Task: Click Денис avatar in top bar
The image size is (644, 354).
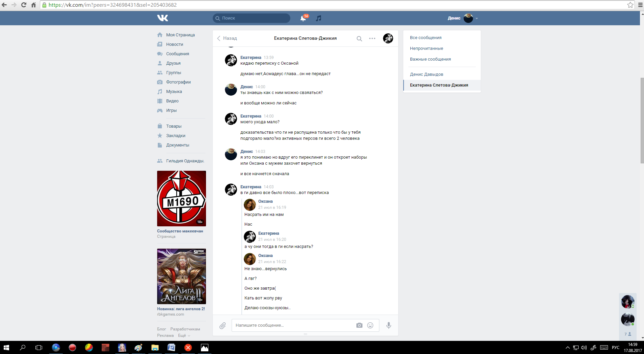Action: 468,18
